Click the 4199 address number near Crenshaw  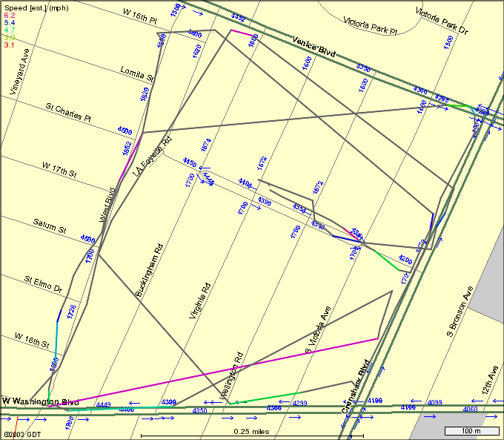click(375, 401)
